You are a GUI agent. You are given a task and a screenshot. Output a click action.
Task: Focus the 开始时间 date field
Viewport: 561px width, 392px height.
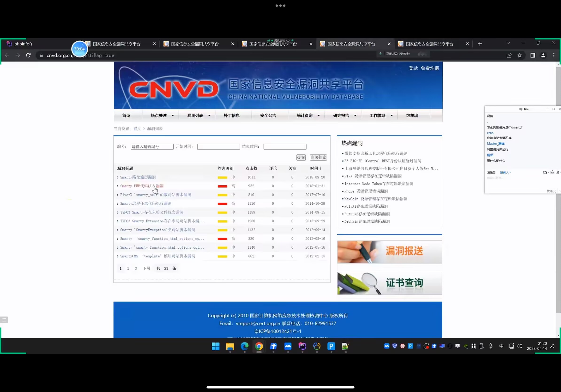click(218, 147)
